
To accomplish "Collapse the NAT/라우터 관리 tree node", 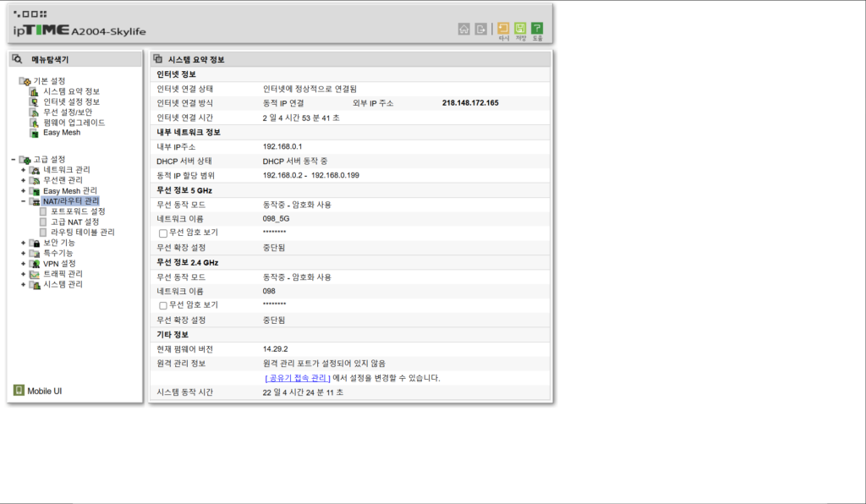I will pyautogui.click(x=24, y=201).
